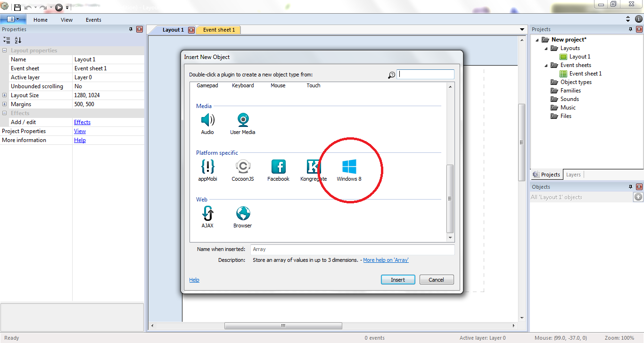Expand the Margins property

coord(5,104)
